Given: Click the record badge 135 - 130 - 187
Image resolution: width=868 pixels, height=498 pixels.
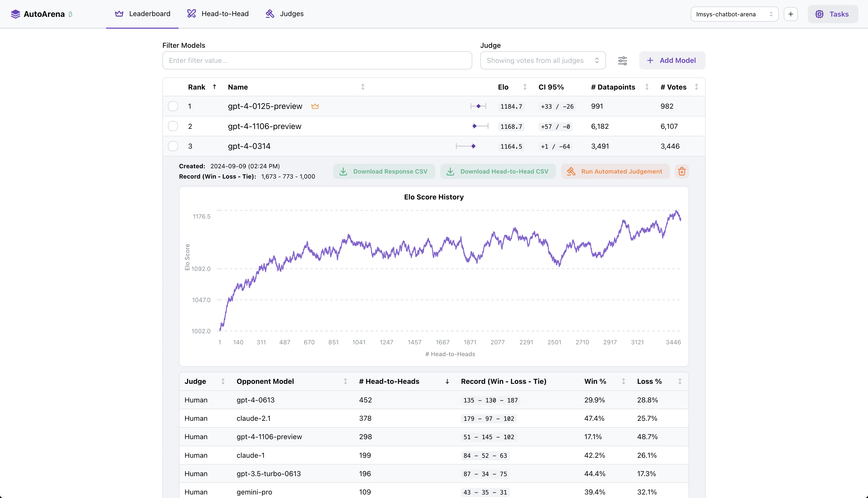Looking at the screenshot, I should click(x=491, y=400).
